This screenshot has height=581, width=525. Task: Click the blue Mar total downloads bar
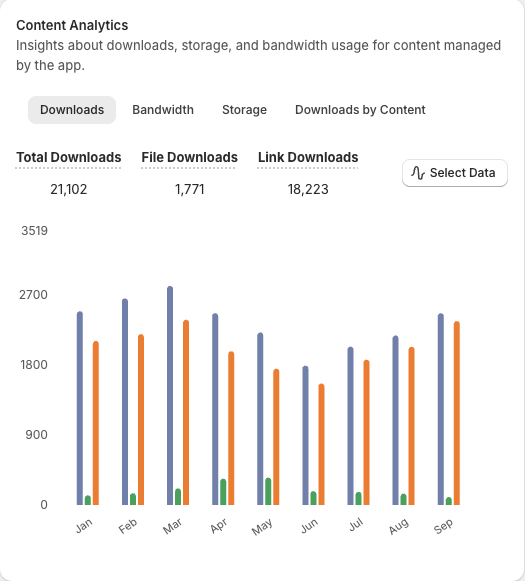click(170, 396)
